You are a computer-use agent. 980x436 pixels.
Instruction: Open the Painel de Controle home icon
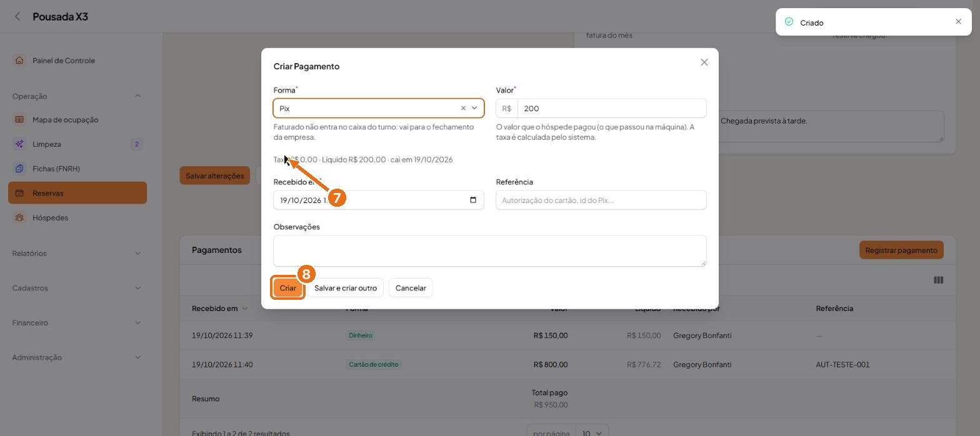click(19, 61)
